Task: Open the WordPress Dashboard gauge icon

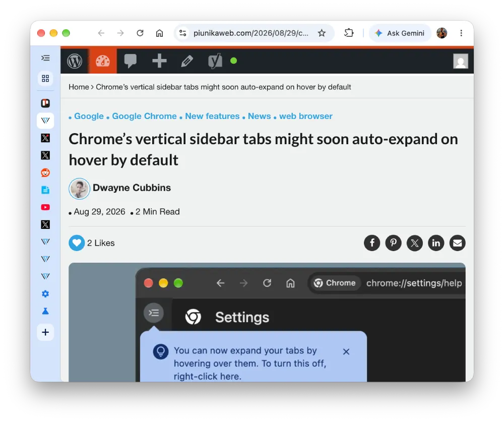Action: 103,61
